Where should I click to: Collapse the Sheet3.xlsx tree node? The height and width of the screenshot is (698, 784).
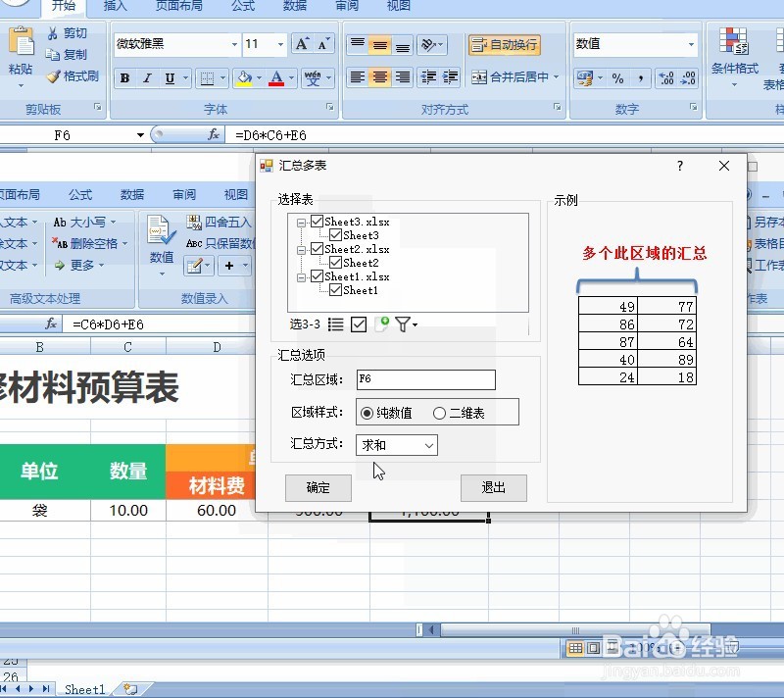pyautogui.click(x=301, y=223)
